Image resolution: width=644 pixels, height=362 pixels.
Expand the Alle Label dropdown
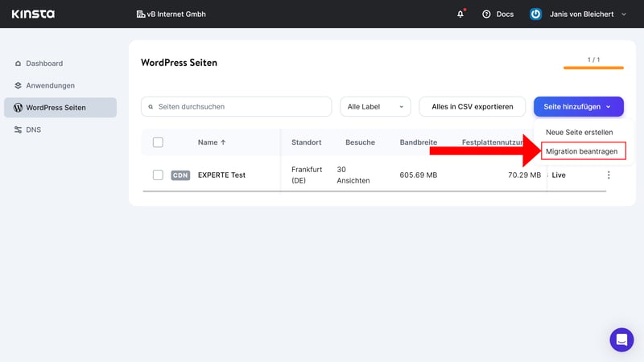[x=375, y=107]
